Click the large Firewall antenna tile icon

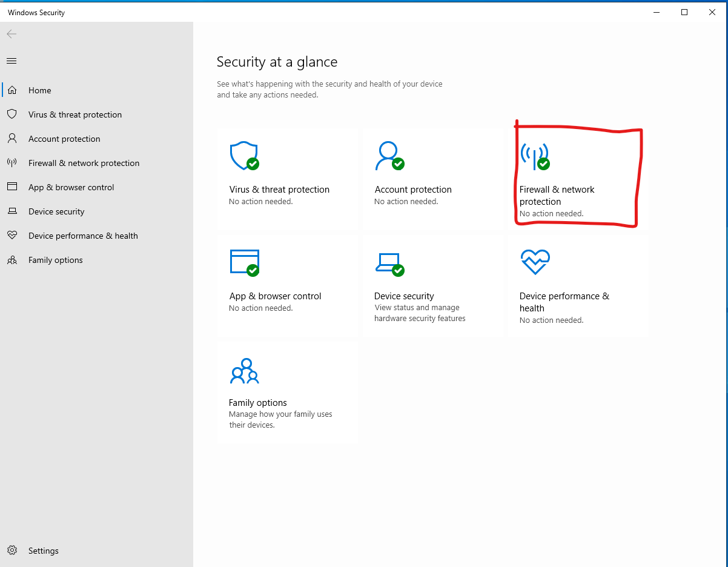coord(535,156)
